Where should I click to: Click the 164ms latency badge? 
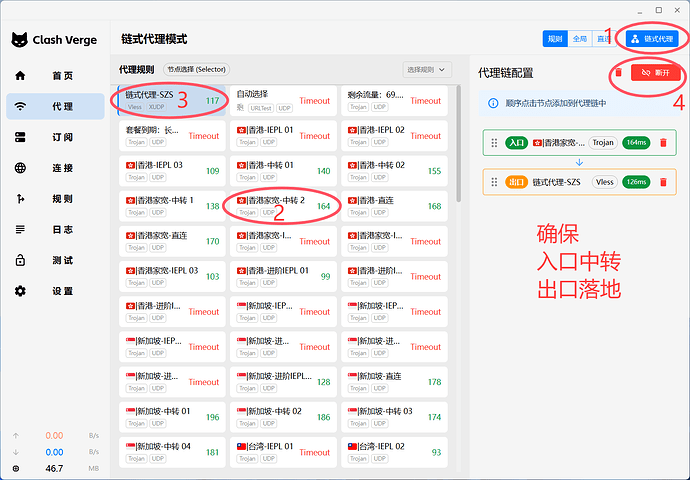point(636,143)
